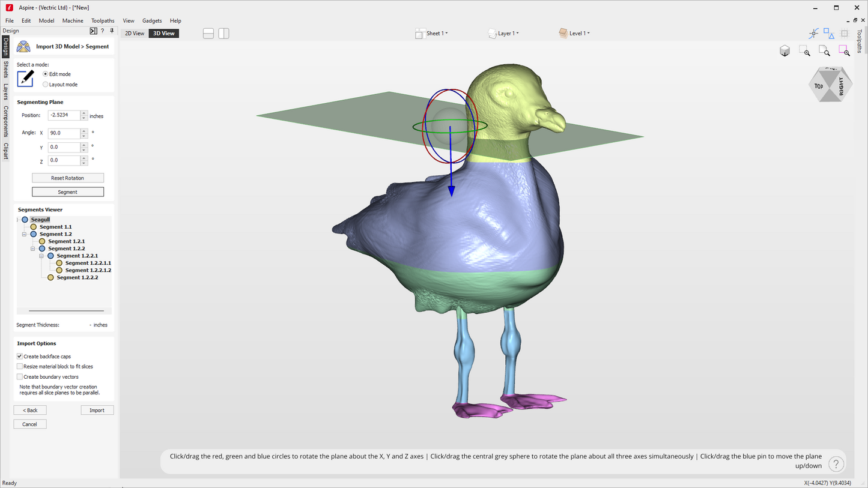Split the view vertically with the tile icon

pyautogui.click(x=223, y=34)
